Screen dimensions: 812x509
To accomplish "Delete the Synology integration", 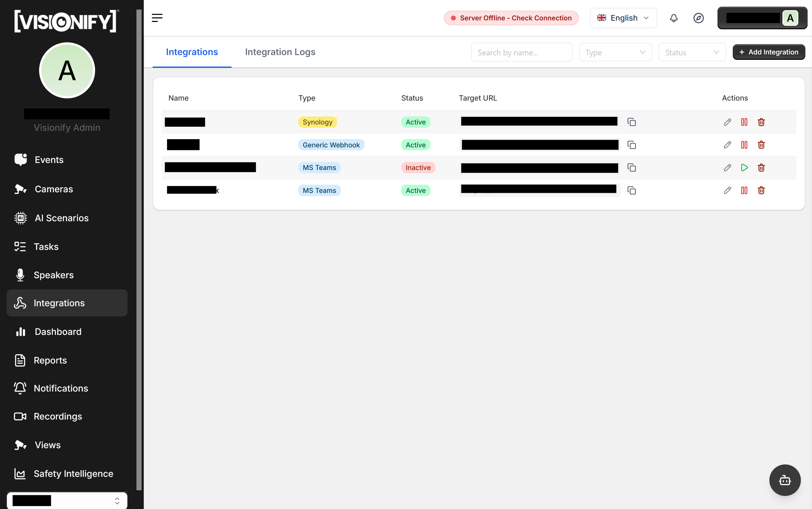I will (761, 122).
